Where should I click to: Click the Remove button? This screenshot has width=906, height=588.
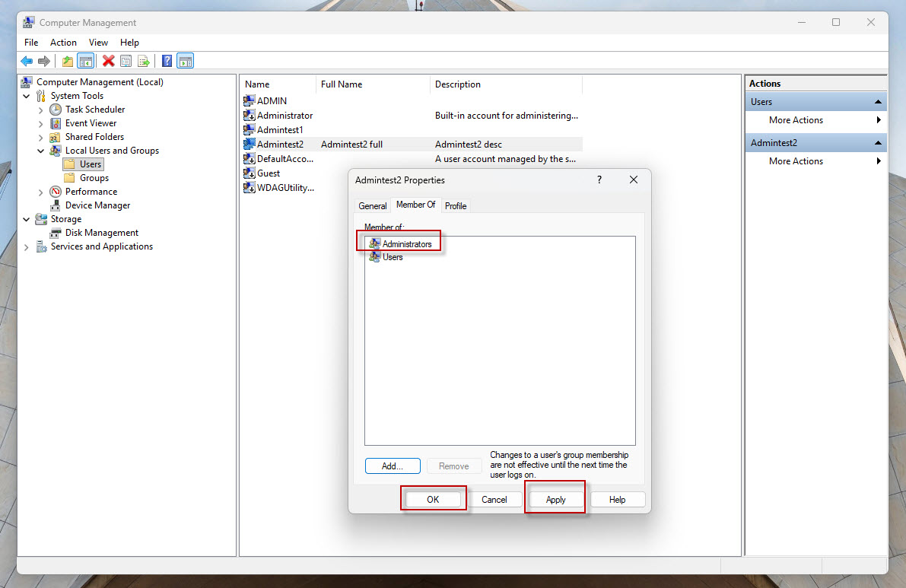click(453, 466)
